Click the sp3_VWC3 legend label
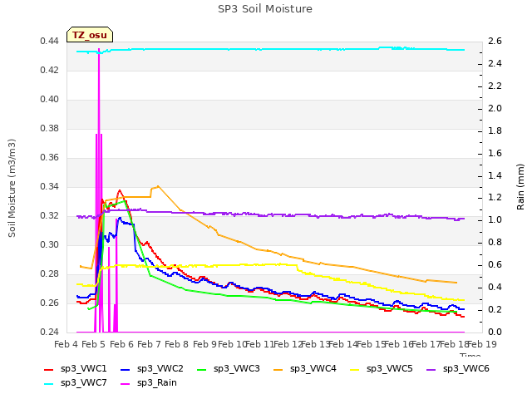The height and width of the screenshot is (399, 532). (x=236, y=369)
